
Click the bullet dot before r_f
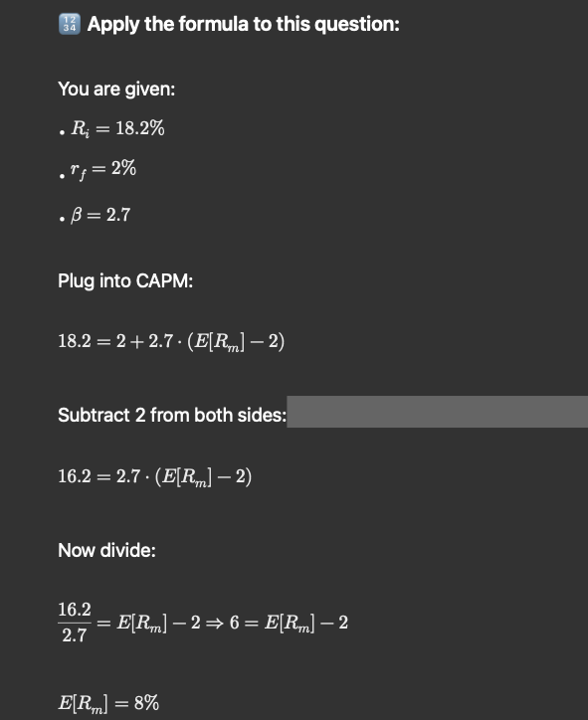coord(62,176)
